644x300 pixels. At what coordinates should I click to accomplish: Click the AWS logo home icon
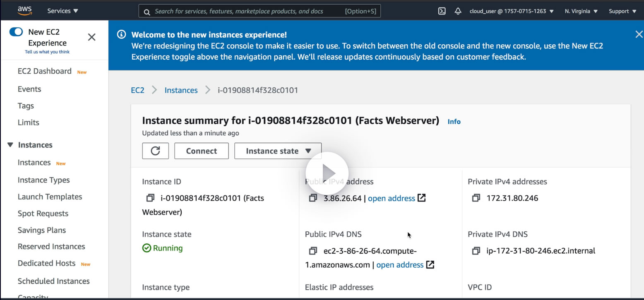tap(25, 11)
